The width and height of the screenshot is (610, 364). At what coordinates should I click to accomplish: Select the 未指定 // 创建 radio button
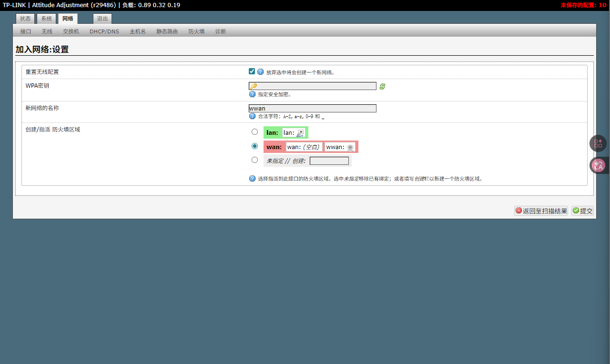pos(254,160)
